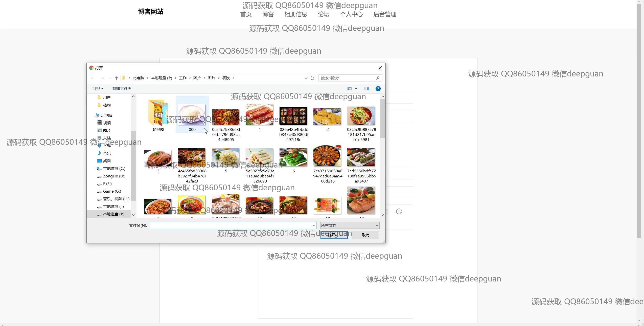Select 用户 folder in the tree
This screenshot has width=644, height=326.
pos(107,97)
